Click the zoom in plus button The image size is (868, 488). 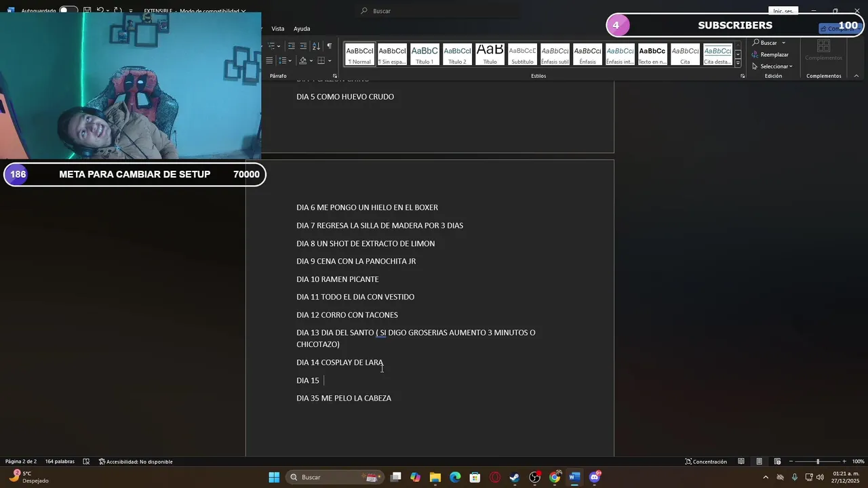(x=844, y=462)
